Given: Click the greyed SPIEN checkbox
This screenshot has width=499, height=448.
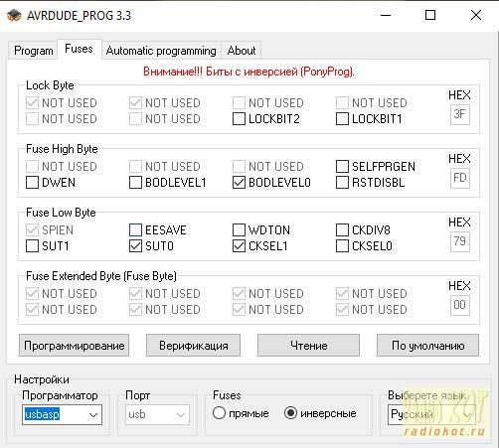Looking at the screenshot, I should point(32,230).
